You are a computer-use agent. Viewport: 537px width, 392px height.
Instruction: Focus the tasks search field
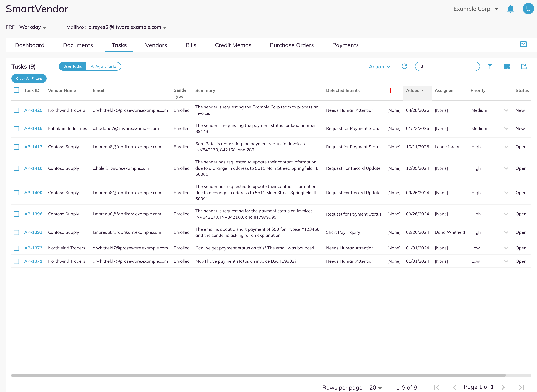pyautogui.click(x=447, y=66)
